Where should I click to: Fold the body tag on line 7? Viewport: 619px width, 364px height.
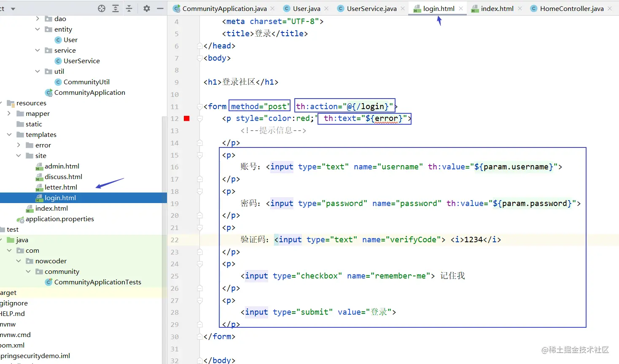pyautogui.click(x=200, y=58)
